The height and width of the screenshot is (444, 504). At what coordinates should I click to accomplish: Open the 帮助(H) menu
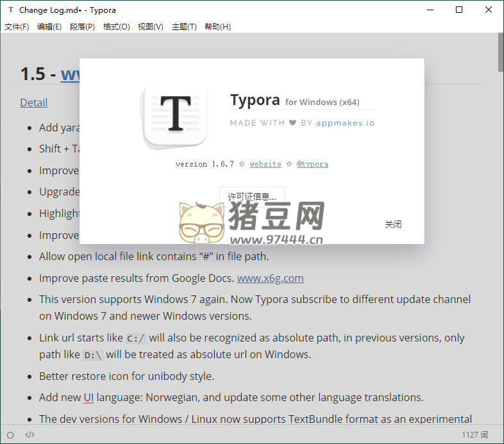(217, 27)
